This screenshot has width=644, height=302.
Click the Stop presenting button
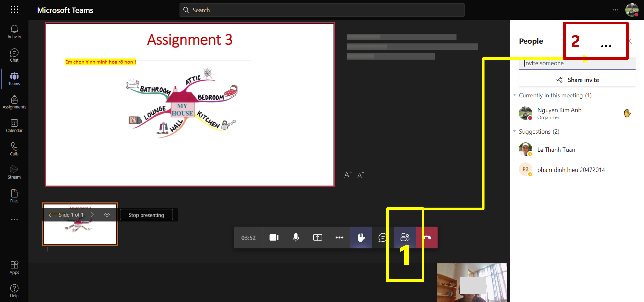(146, 215)
